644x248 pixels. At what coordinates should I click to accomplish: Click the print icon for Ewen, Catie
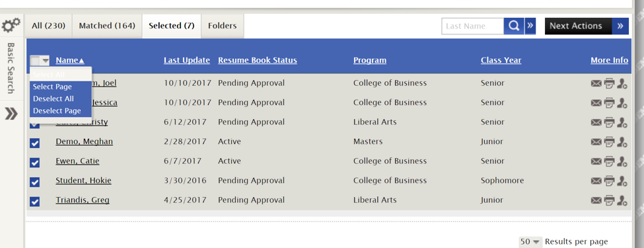(609, 161)
